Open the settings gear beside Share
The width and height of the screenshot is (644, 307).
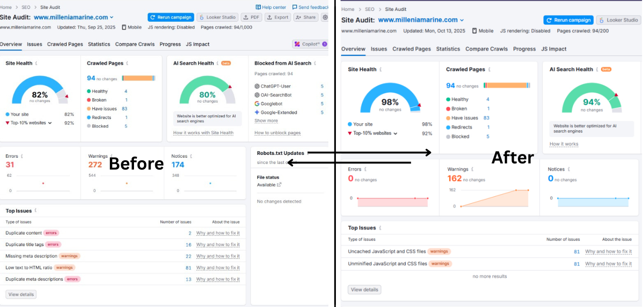325,17
